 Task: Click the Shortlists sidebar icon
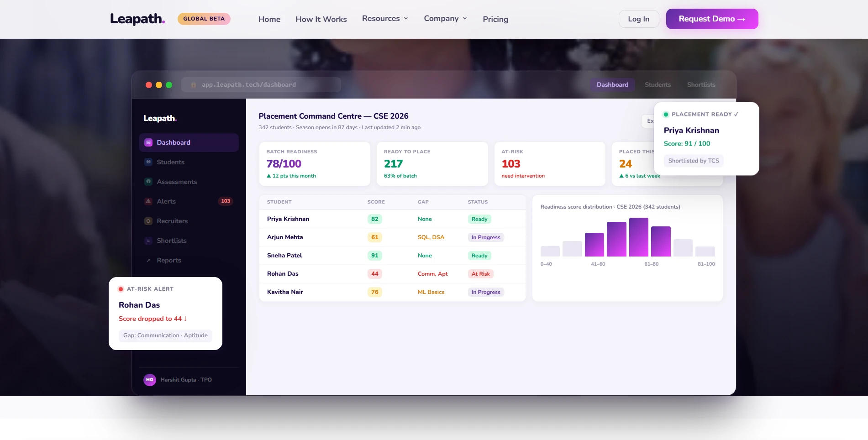[148, 241]
